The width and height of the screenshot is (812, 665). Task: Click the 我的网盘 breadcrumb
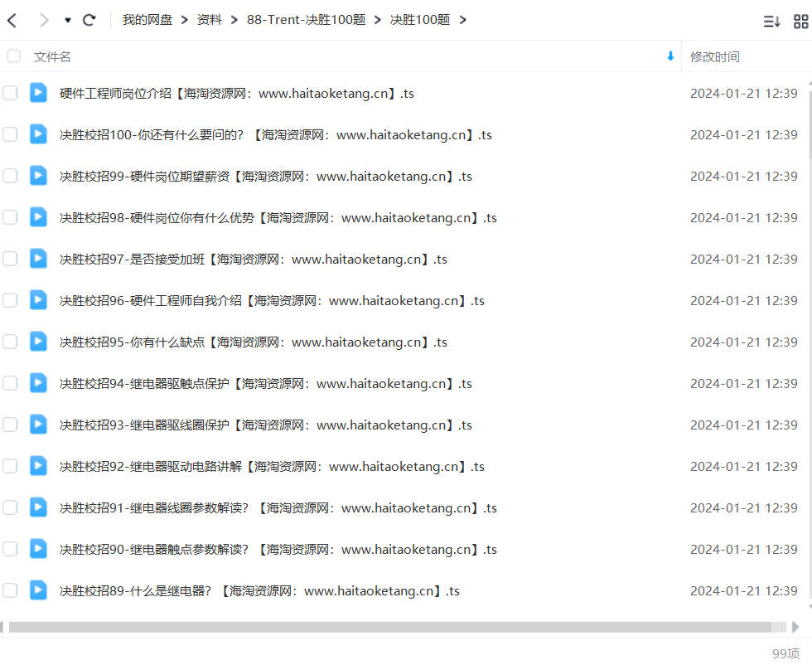pos(147,20)
